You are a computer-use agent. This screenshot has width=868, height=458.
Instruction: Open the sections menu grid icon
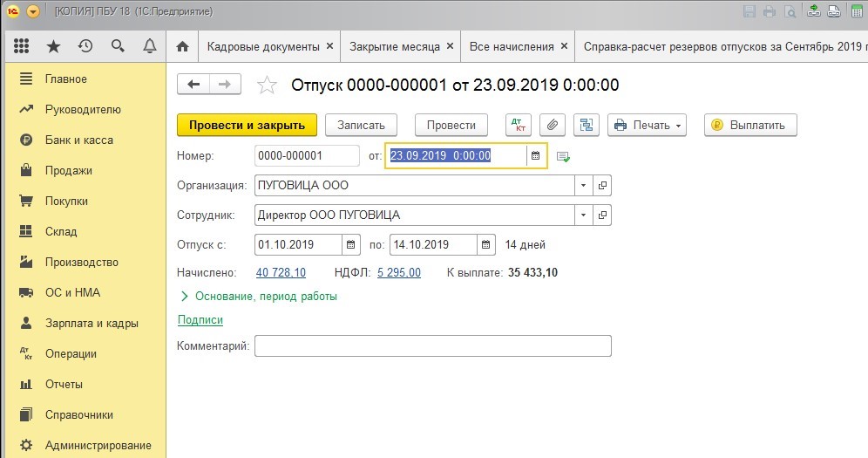23,46
